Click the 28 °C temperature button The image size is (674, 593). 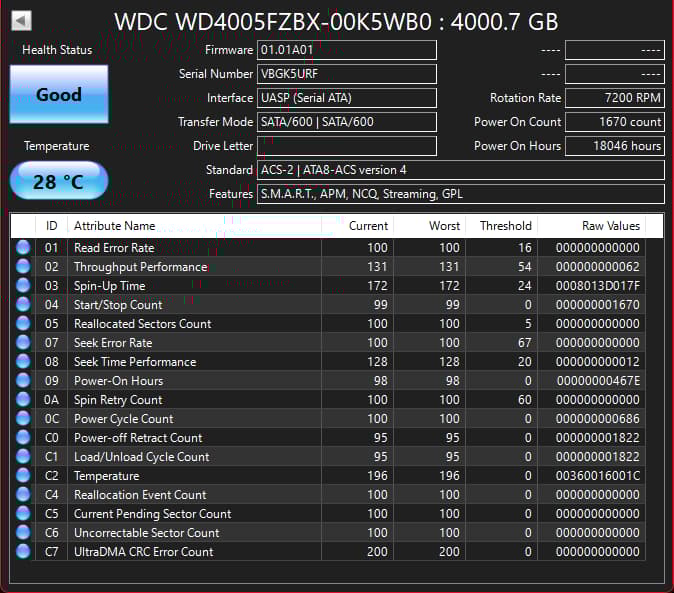[59, 181]
